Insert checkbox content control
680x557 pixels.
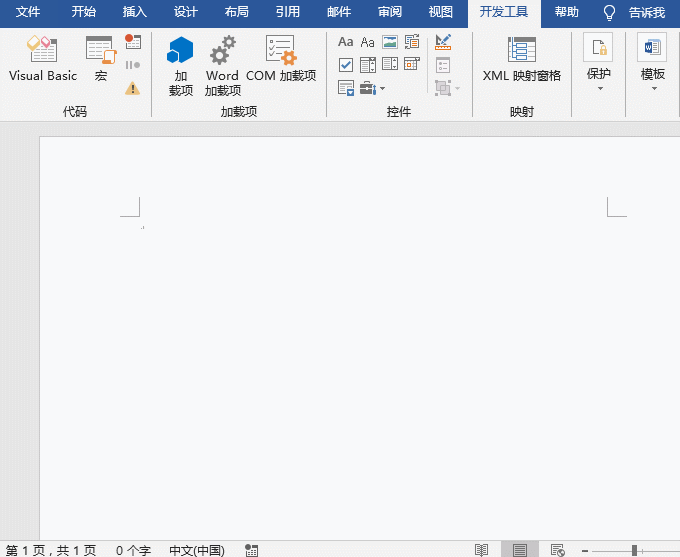click(x=346, y=65)
